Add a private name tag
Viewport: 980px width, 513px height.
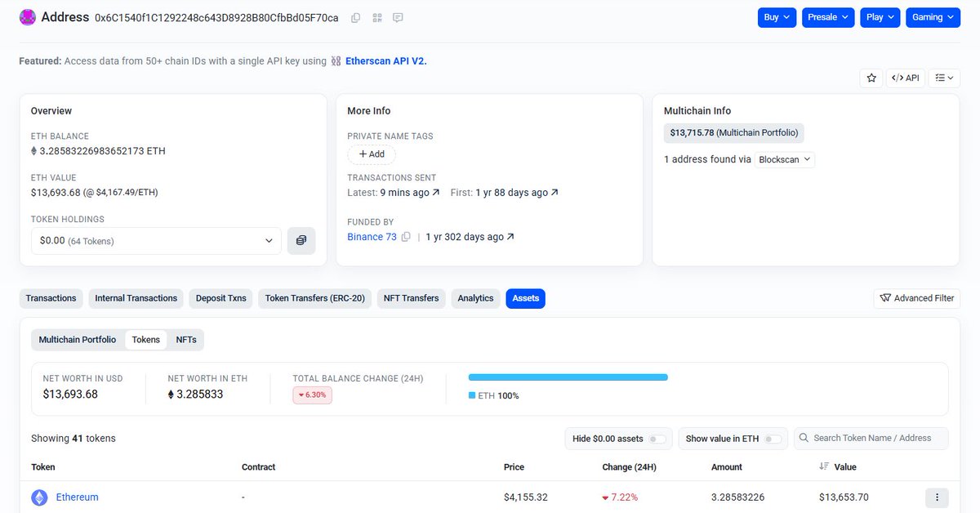coord(372,154)
